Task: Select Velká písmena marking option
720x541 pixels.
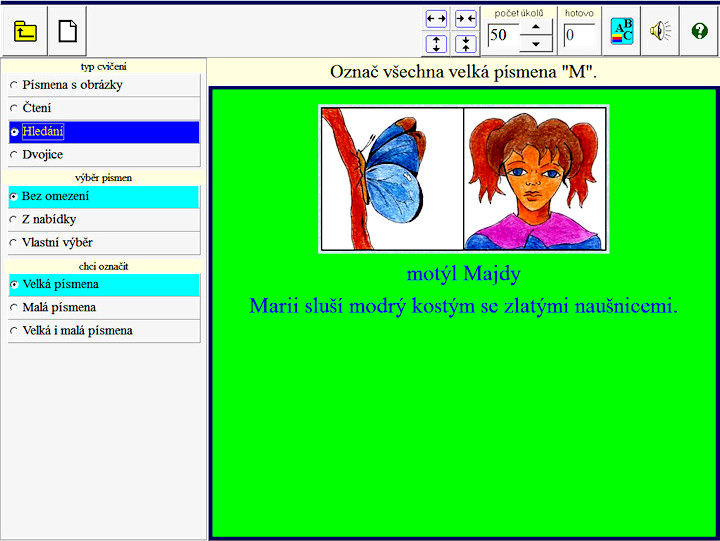Action: 104,285
